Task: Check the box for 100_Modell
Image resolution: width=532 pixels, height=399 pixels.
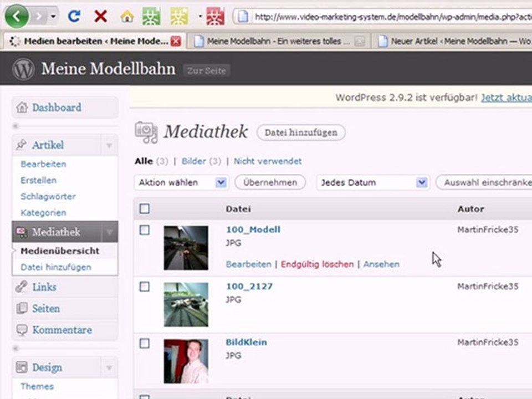Action: click(145, 230)
